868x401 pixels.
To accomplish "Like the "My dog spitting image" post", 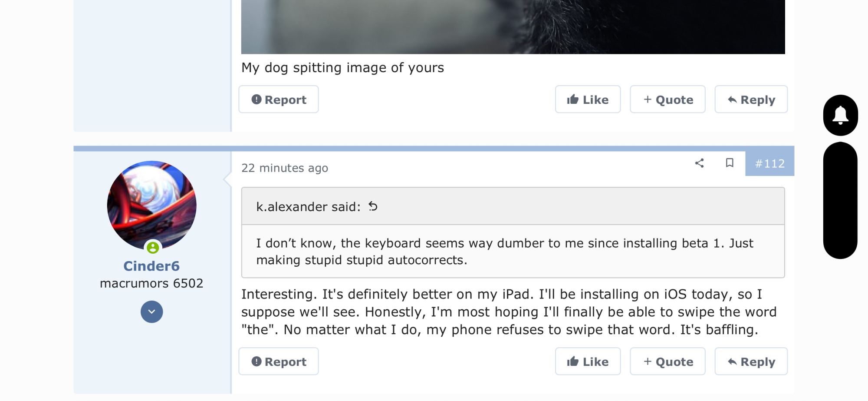I will [x=588, y=99].
